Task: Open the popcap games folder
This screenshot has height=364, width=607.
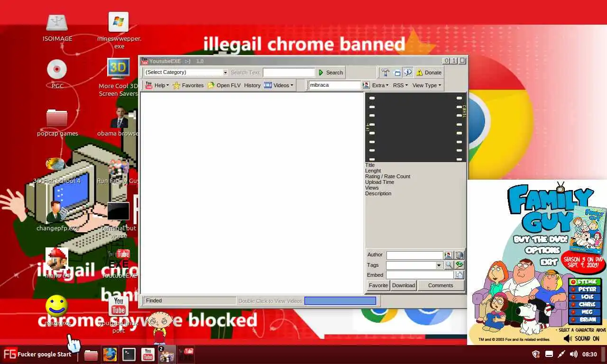Action: pyautogui.click(x=57, y=122)
